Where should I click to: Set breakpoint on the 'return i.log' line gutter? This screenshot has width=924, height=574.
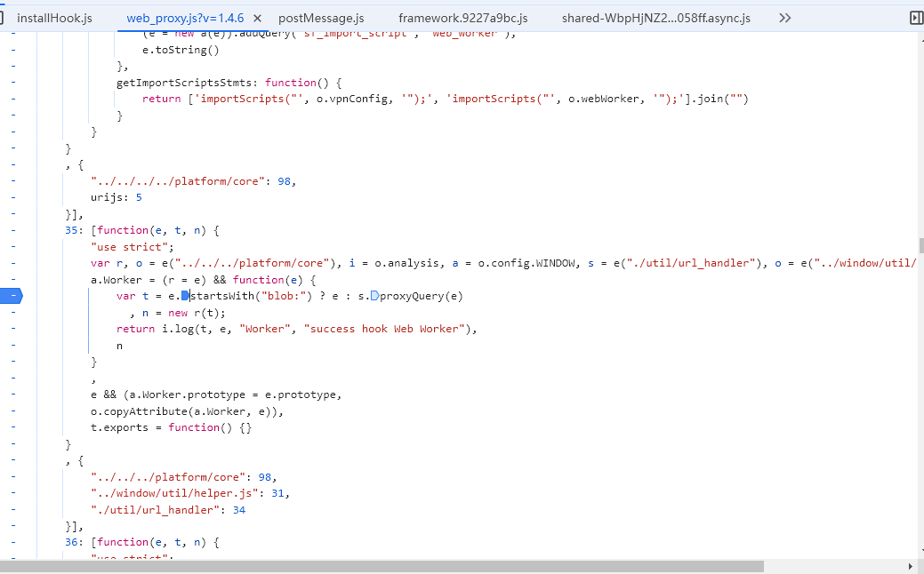coord(12,329)
